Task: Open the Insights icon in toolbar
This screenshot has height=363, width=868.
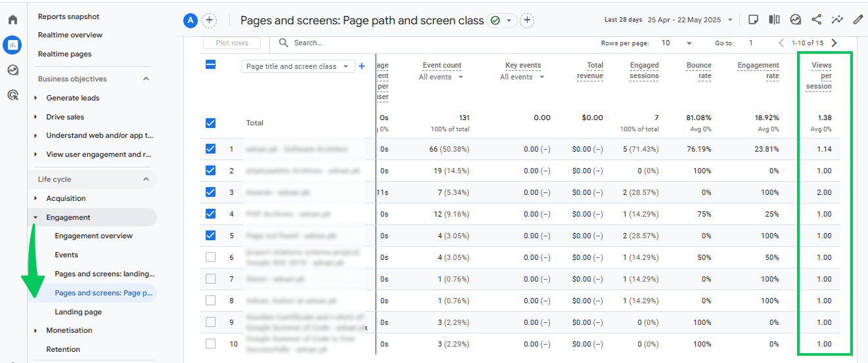Action: click(796, 20)
